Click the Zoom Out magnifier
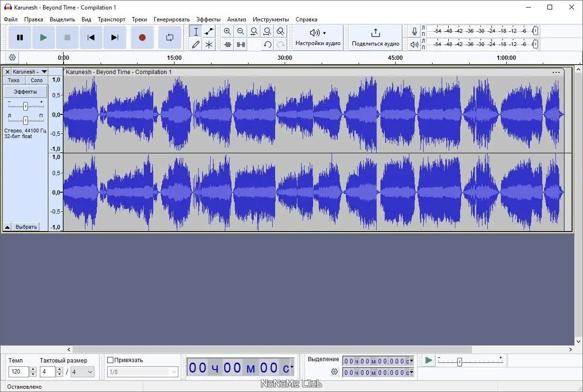 (x=241, y=32)
